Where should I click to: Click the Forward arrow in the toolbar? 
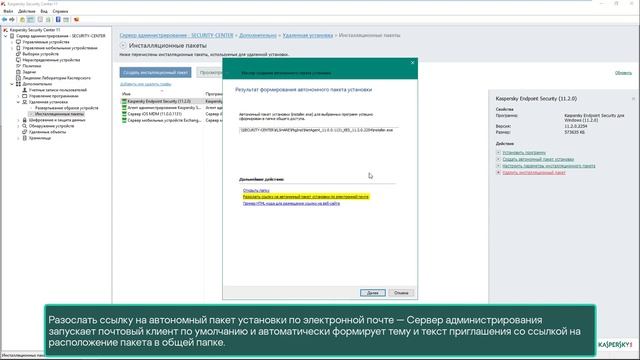12,20
